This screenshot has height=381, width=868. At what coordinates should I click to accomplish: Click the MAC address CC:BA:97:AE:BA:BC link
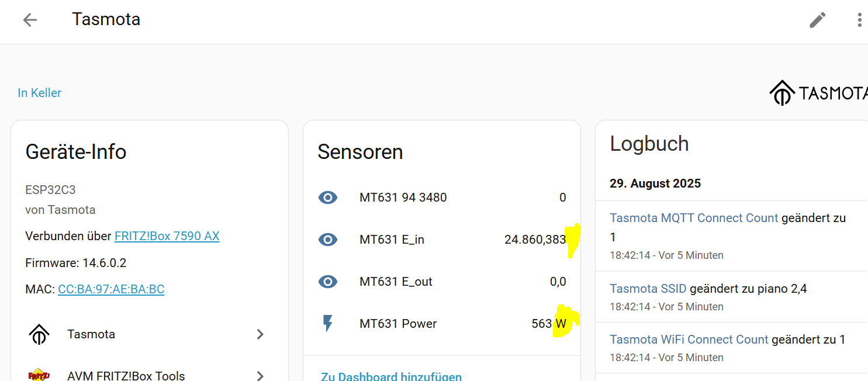pyautogui.click(x=111, y=289)
